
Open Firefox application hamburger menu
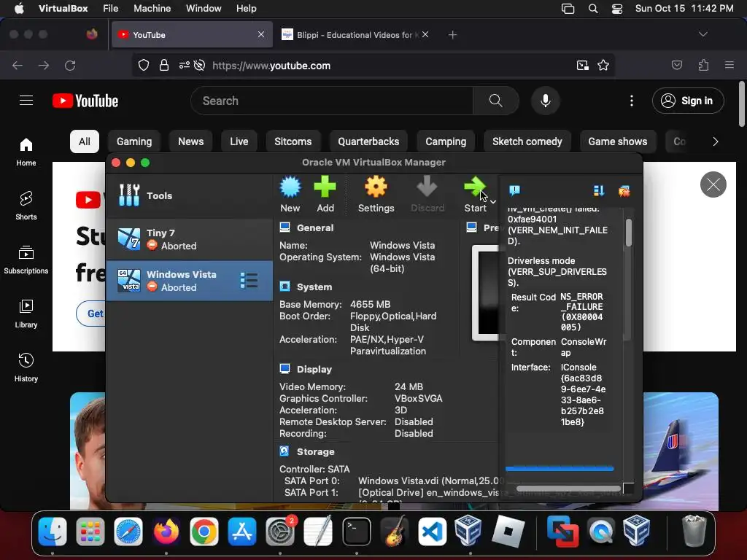click(729, 65)
